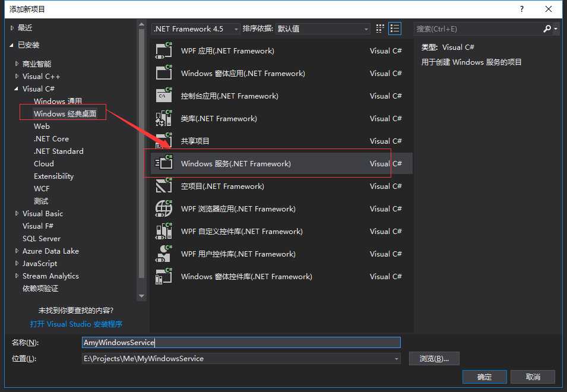
Task: Click the Windows 服务 template icon
Action: tap(164, 163)
